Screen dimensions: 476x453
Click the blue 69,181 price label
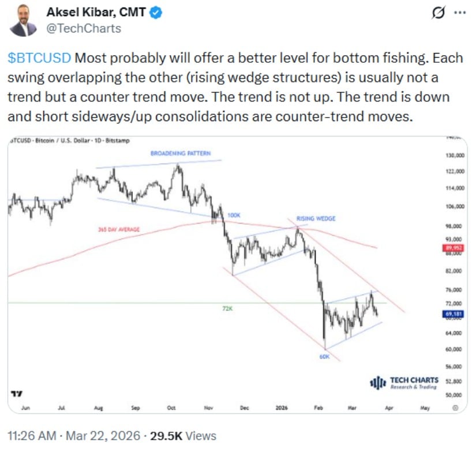click(x=454, y=314)
